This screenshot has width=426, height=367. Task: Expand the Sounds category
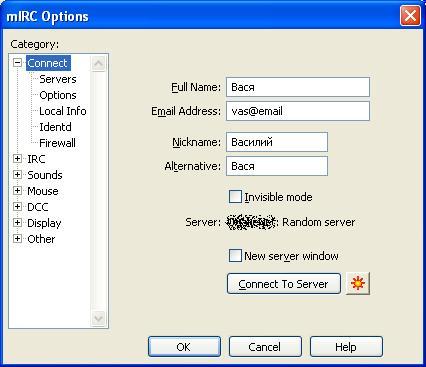pyautogui.click(x=17, y=175)
